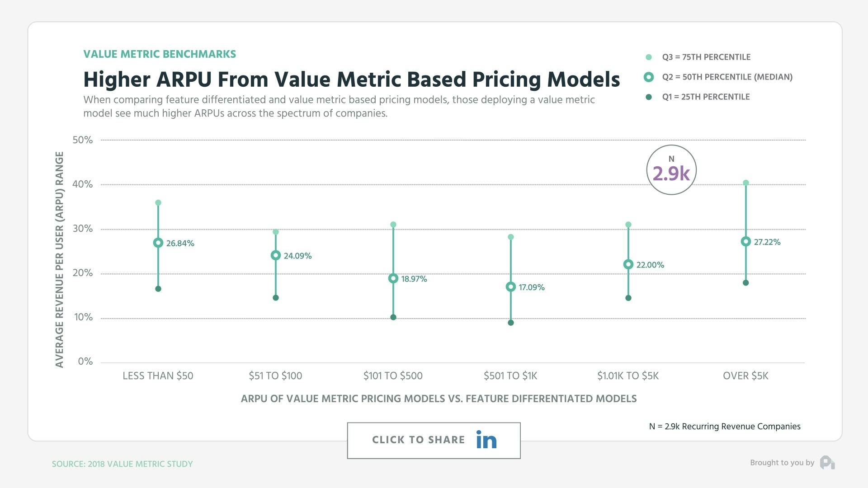Screen dimensions: 868x488
Task: Click the Q3 75th percentile legend marker
Action: click(x=650, y=57)
